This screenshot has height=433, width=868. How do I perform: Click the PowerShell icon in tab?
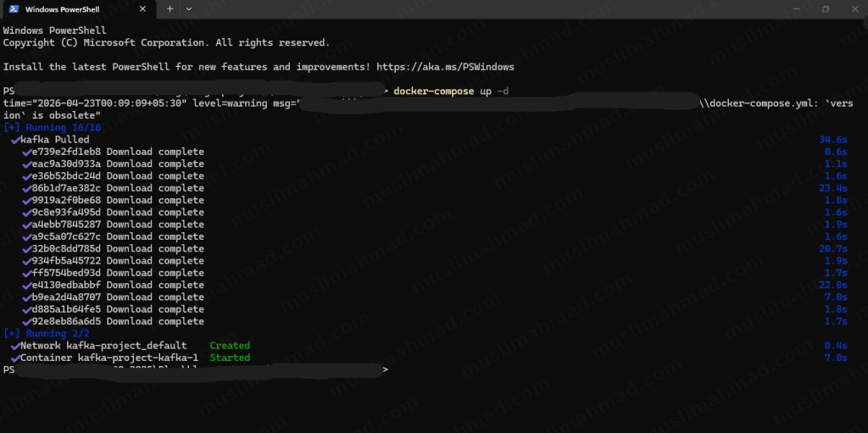[14, 9]
